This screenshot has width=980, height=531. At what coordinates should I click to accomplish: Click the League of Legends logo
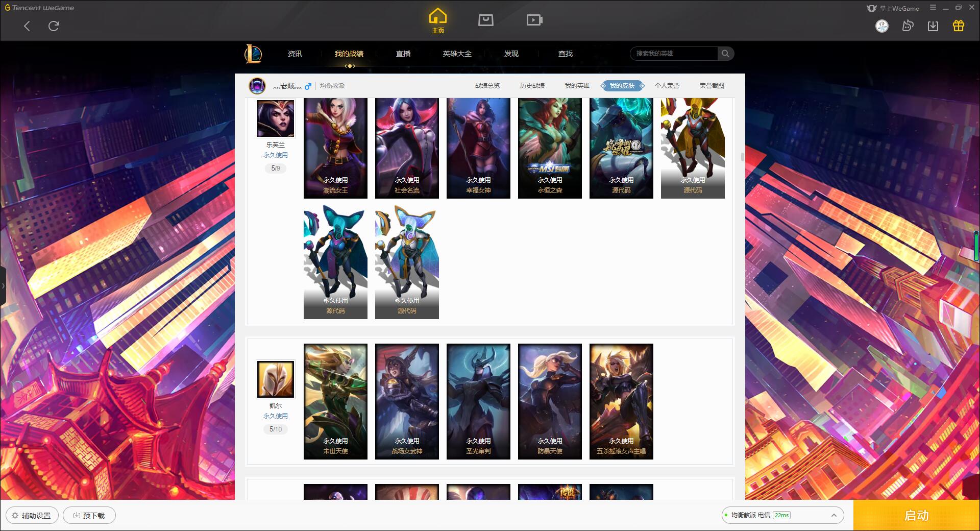click(253, 54)
